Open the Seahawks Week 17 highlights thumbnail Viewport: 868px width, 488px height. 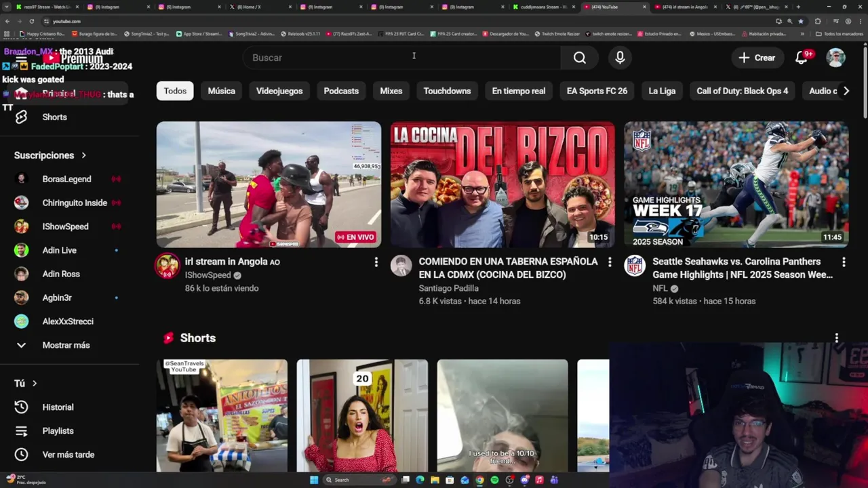[736, 184]
